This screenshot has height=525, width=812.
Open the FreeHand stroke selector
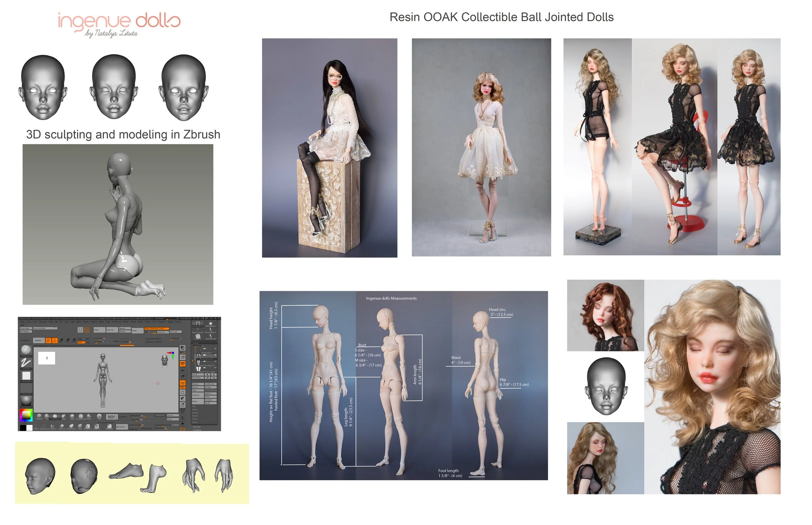pos(26,363)
